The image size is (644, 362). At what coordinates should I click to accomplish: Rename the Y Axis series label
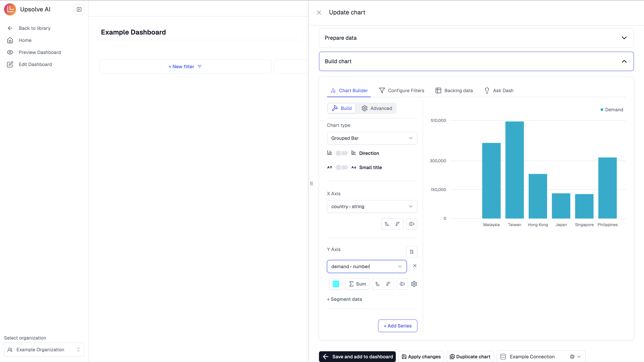click(402, 284)
